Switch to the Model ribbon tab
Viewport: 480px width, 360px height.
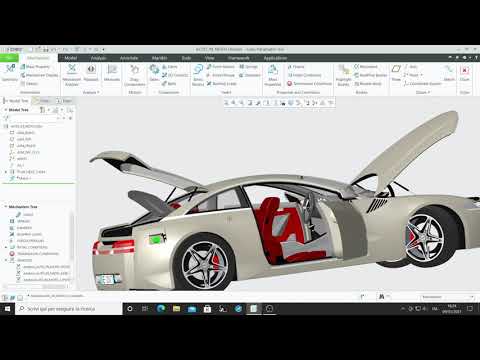(x=71, y=58)
